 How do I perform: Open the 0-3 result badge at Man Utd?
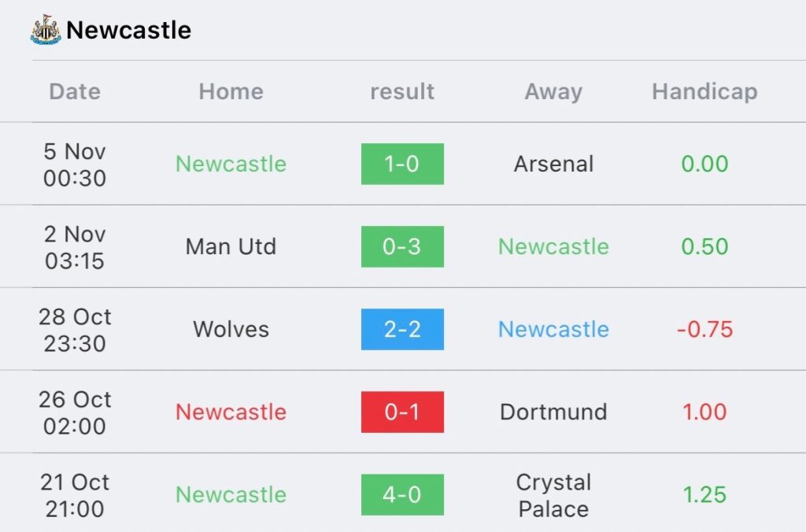(x=402, y=246)
